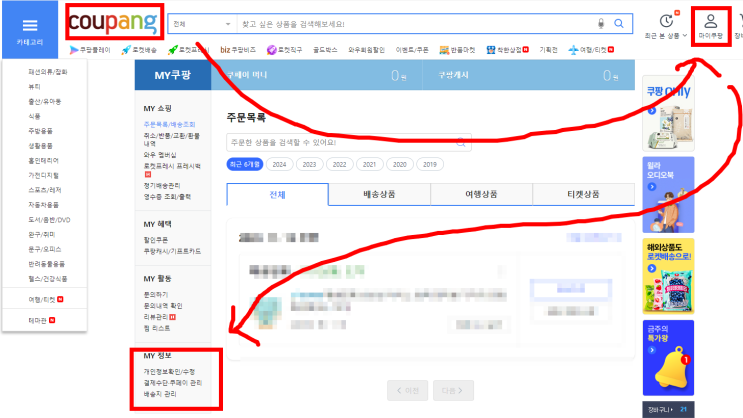Select 패션의류/잡화 category

(x=48, y=72)
